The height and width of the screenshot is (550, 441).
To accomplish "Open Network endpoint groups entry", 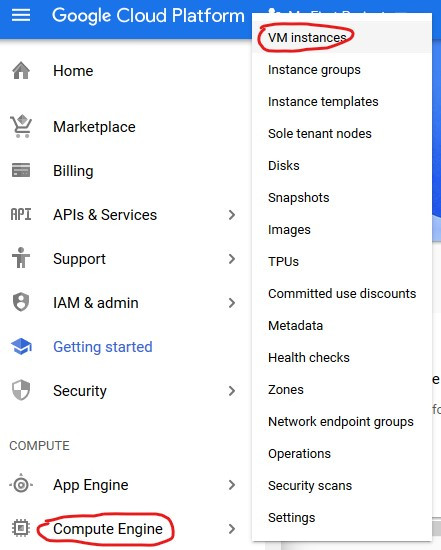I will [342, 422].
